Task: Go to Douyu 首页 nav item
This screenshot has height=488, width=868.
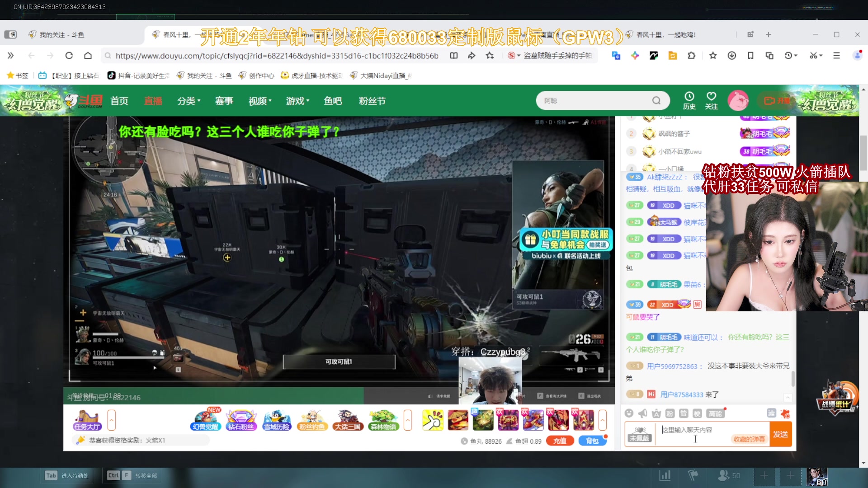Action: [119, 101]
